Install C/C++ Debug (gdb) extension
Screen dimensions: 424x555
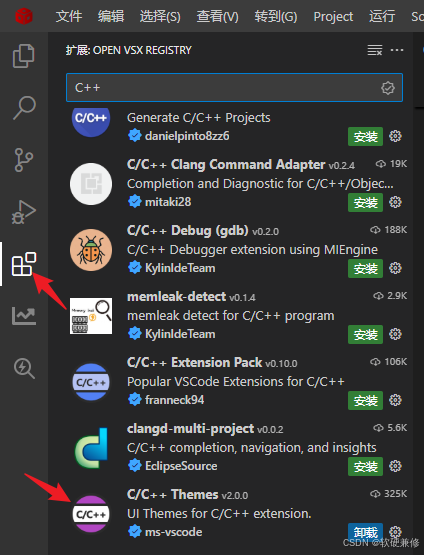pyautogui.click(x=365, y=268)
